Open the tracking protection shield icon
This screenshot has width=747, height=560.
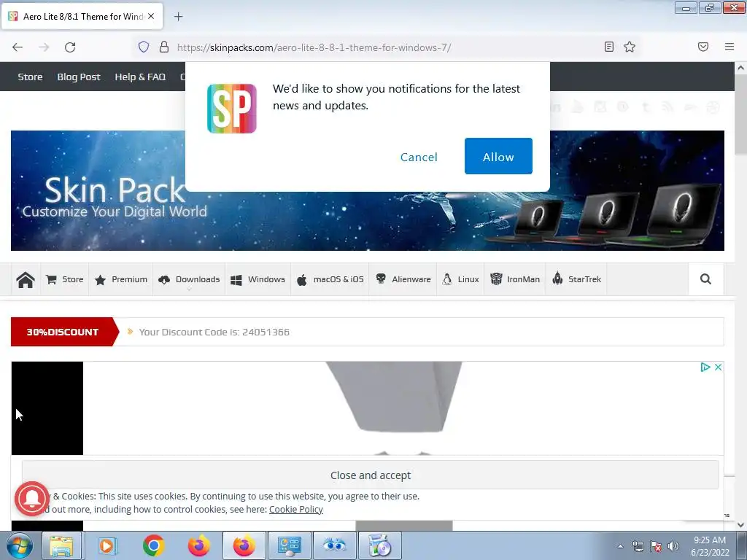(x=144, y=47)
